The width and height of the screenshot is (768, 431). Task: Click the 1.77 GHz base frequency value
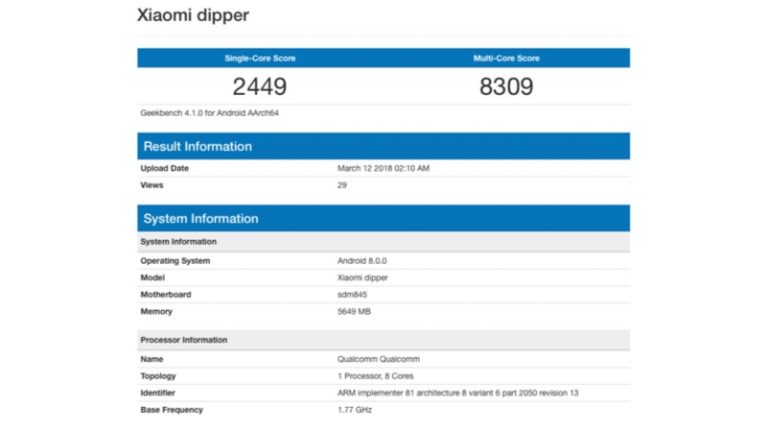pos(354,410)
